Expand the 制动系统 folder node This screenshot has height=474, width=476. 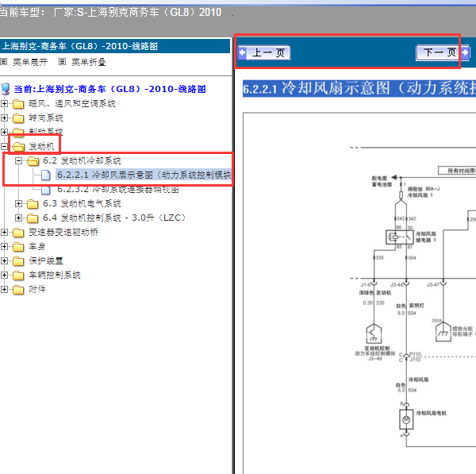click(x=4, y=132)
